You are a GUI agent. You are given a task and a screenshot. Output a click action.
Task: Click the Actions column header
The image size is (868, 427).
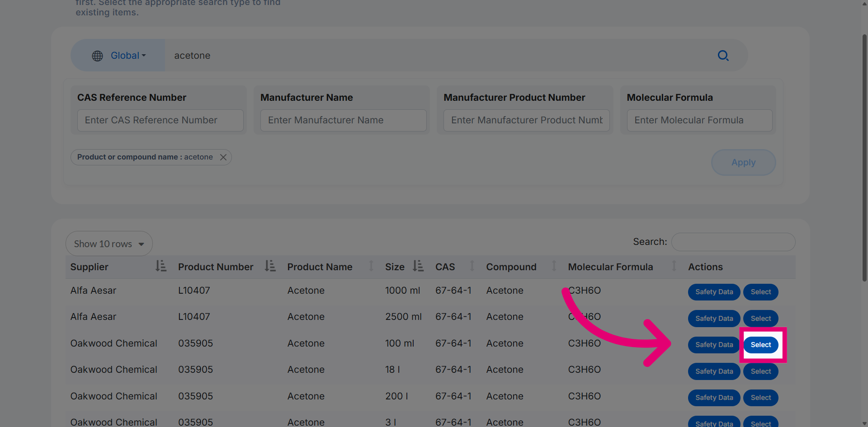point(705,267)
